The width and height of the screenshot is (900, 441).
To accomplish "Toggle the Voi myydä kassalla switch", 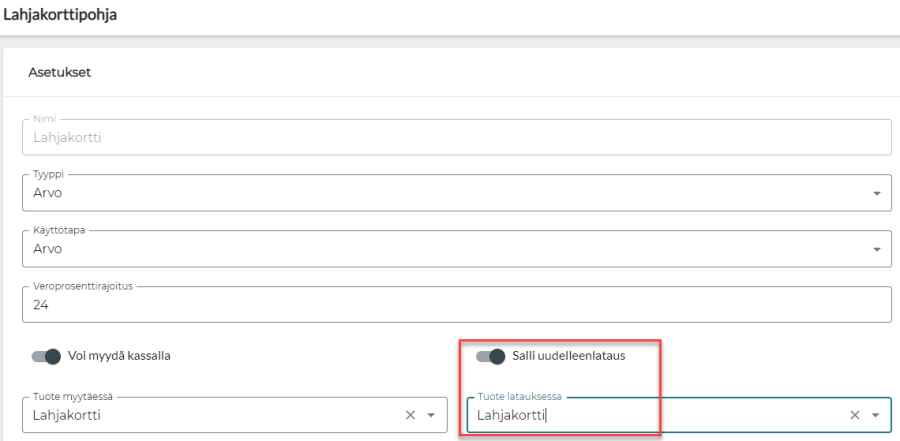I will coord(46,356).
